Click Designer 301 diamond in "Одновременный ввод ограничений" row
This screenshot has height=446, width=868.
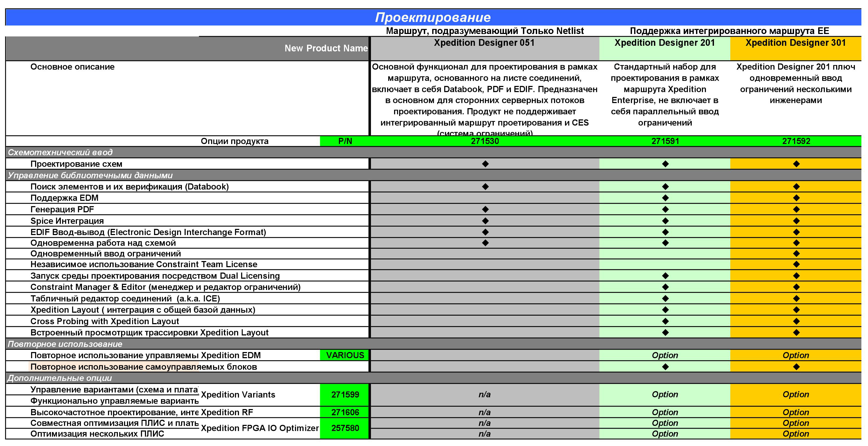point(796,254)
